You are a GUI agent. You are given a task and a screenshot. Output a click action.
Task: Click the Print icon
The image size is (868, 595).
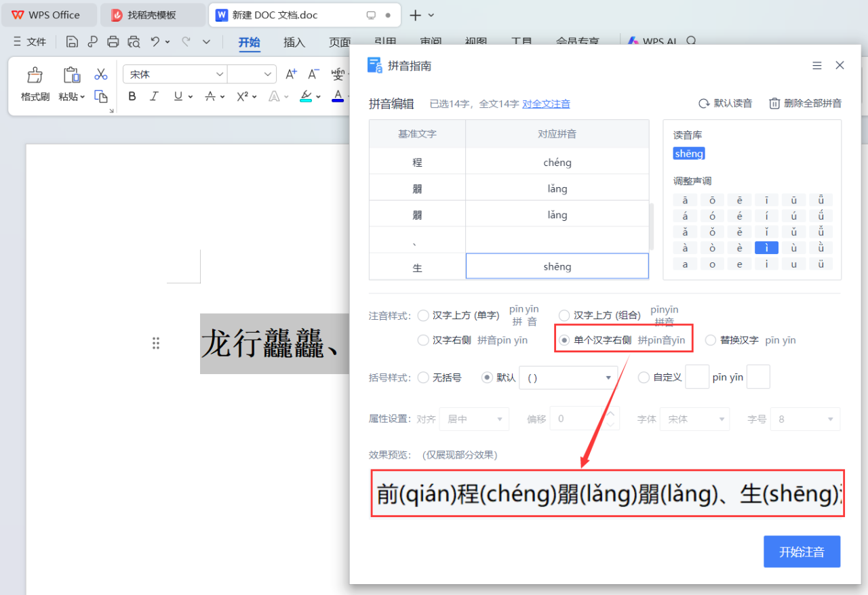pyautogui.click(x=113, y=42)
